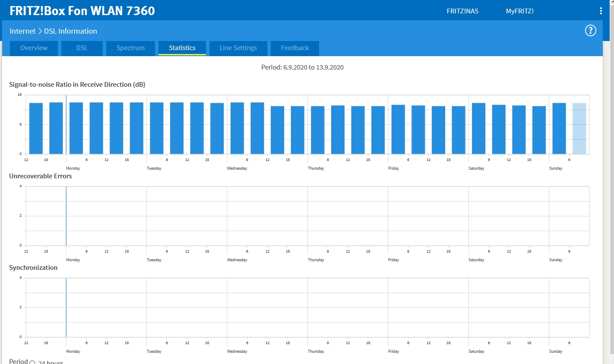
Task: Click the breadcrumb chevron after Internet
Action: click(x=40, y=31)
